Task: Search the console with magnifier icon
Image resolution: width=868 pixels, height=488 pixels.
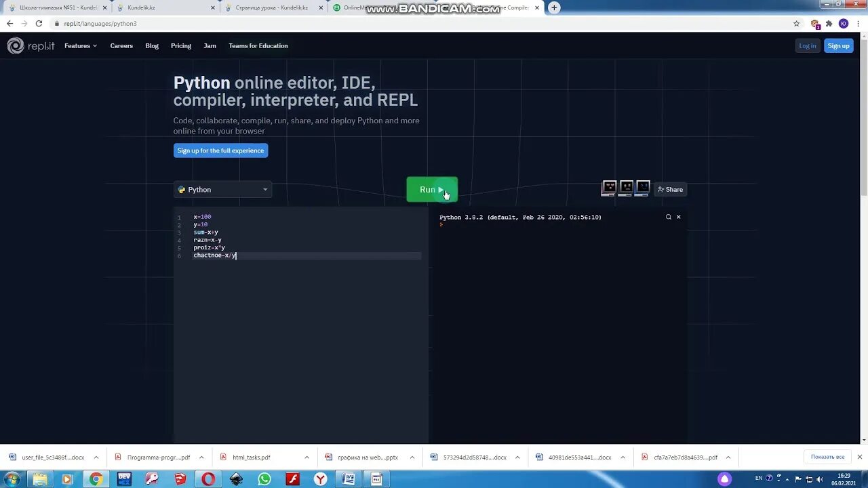Action: (668, 217)
